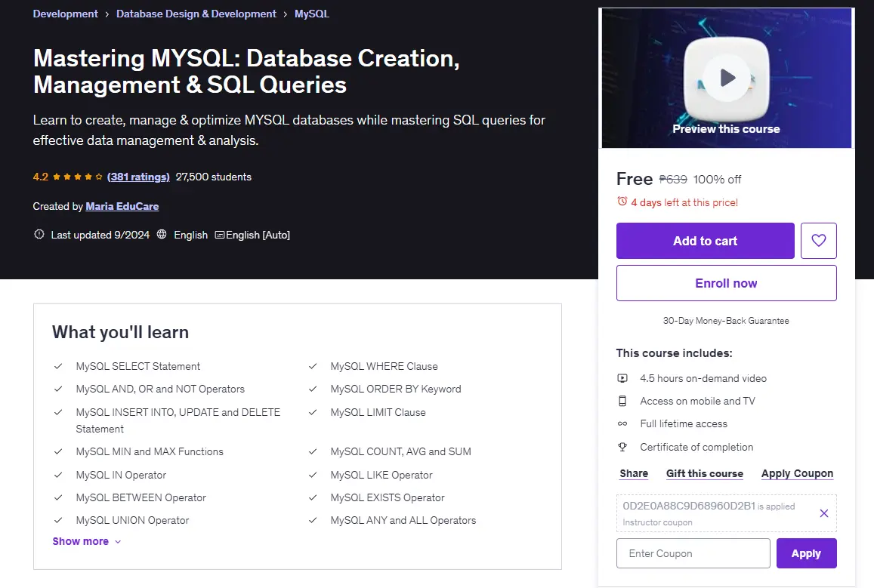Click the course preview thumbnail image

pos(726,78)
